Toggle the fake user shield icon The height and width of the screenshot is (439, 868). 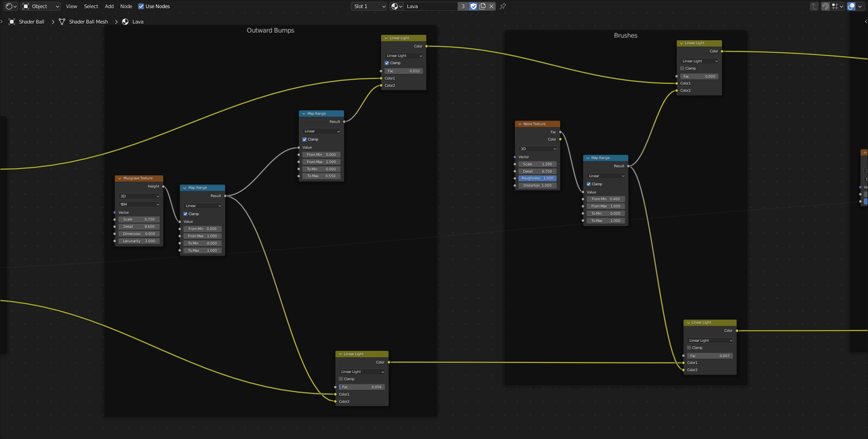click(473, 6)
